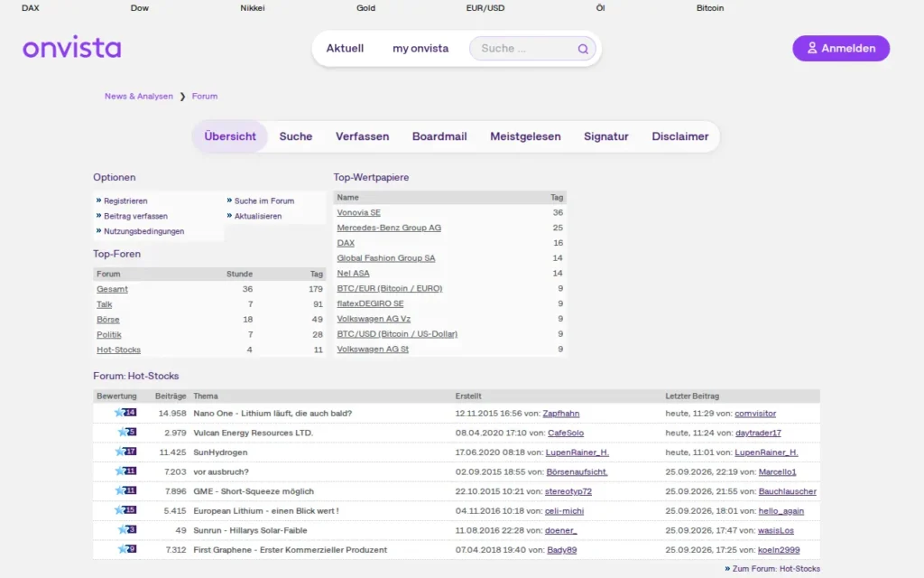
Task: Open thread Nano One - Lithium läuft
Action: tap(273, 414)
